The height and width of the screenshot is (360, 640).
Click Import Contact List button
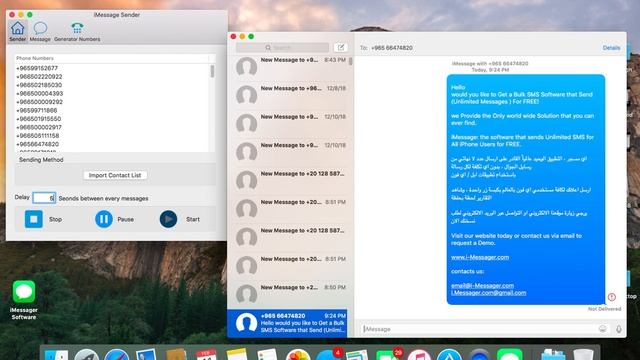point(115,175)
